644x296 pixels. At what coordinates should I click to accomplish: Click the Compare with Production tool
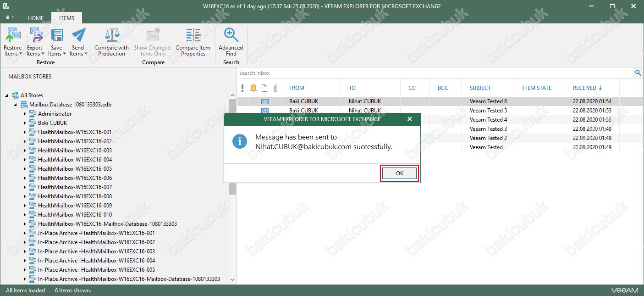point(112,42)
